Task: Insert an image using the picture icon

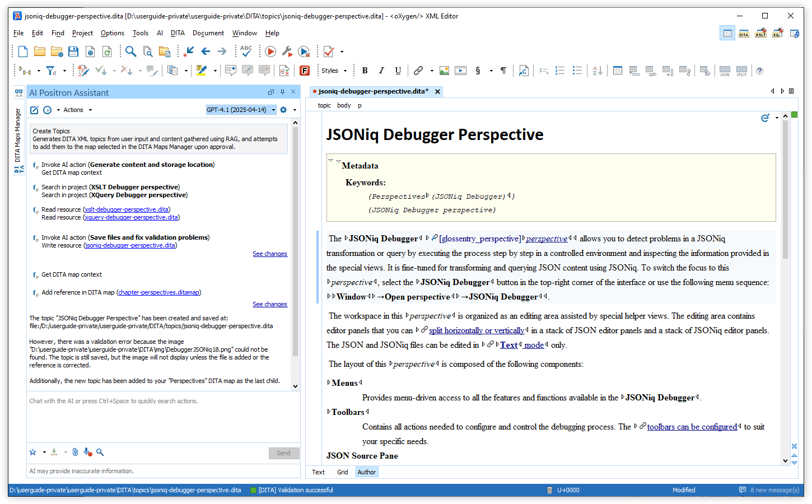Action: [444, 71]
